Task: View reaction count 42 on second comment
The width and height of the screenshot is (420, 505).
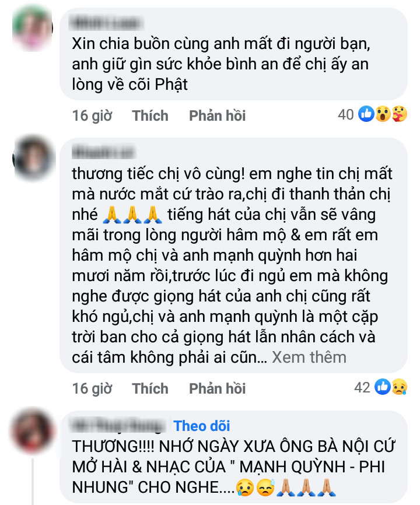Action: click(x=362, y=387)
